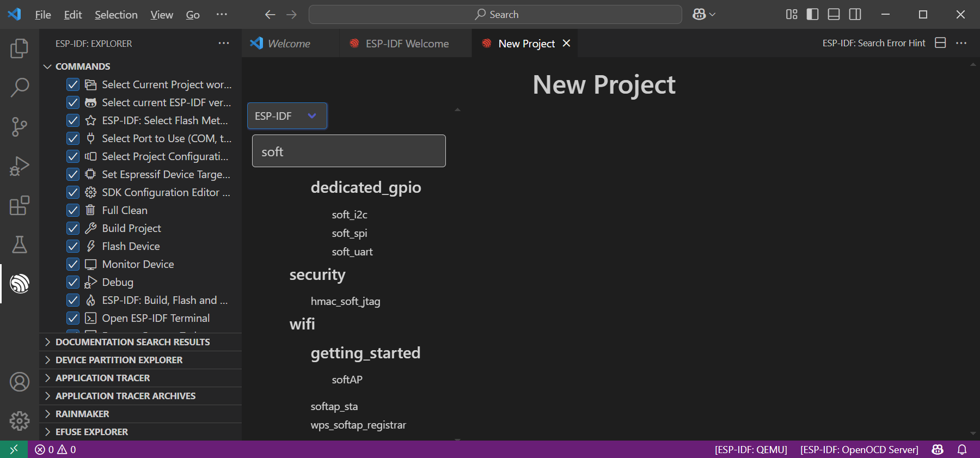Expand the APPLICATION TRACER section
The image size is (980, 458).
[x=140, y=378]
